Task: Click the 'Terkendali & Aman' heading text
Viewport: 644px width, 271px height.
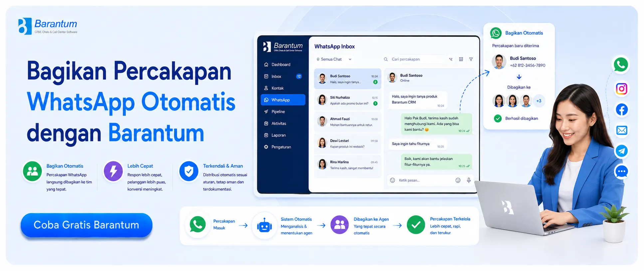Action: pyautogui.click(x=223, y=166)
